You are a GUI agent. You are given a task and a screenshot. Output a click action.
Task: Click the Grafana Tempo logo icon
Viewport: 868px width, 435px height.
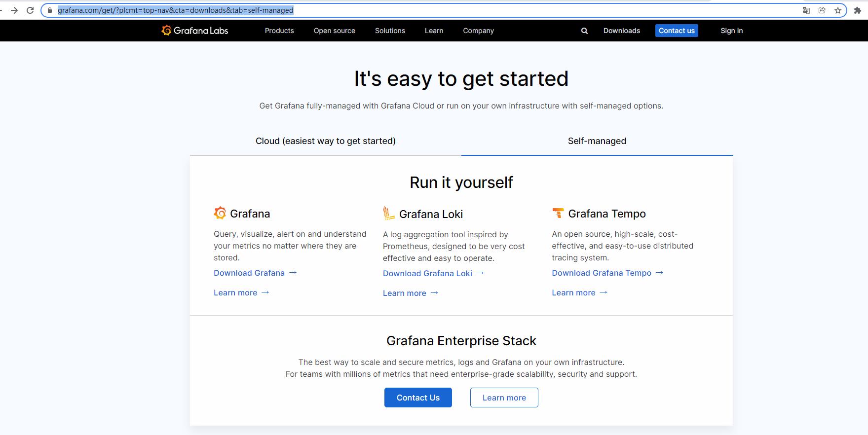(558, 213)
